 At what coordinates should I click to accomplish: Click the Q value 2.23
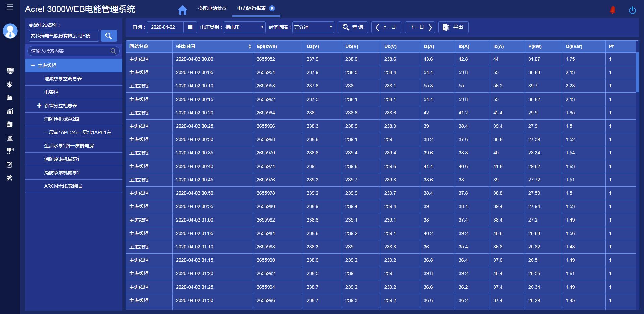(x=570, y=86)
